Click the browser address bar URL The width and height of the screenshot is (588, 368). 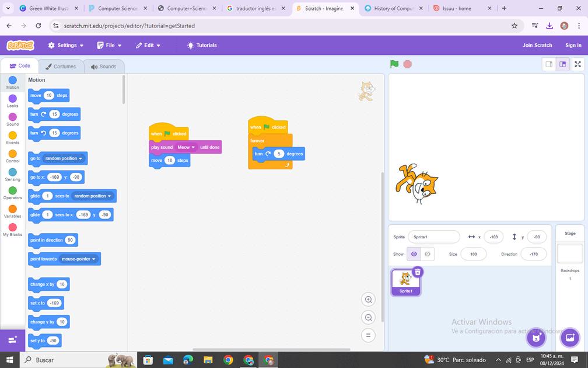(x=129, y=26)
